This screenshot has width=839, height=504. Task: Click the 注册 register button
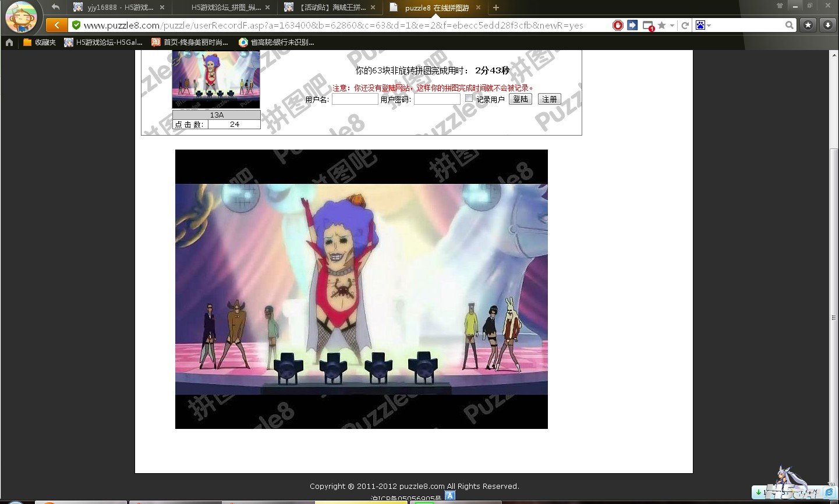[550, 99]
